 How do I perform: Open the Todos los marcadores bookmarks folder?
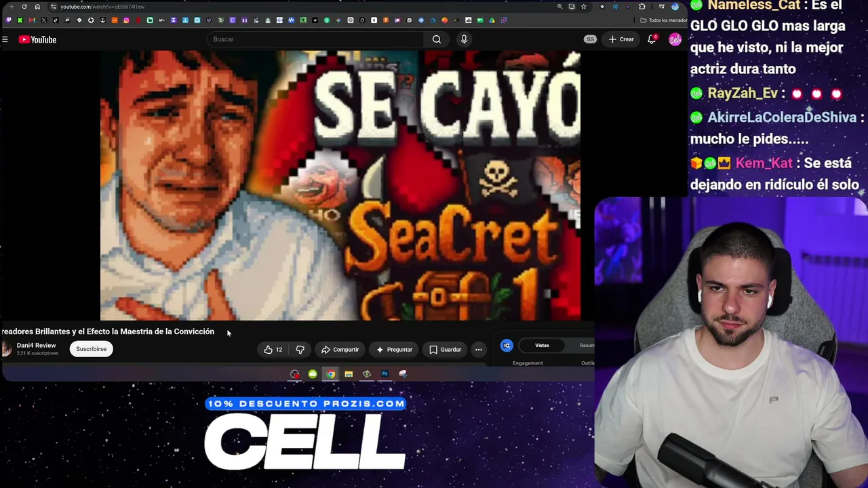(664, 20)
